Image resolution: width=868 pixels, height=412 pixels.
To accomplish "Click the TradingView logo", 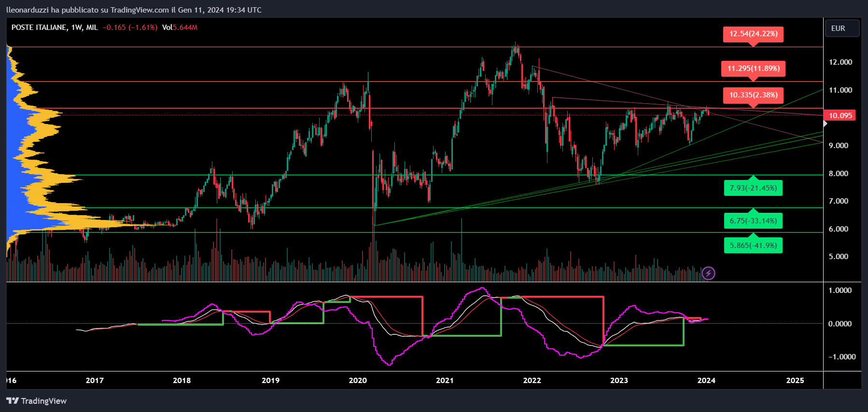I will pos(36,401).
